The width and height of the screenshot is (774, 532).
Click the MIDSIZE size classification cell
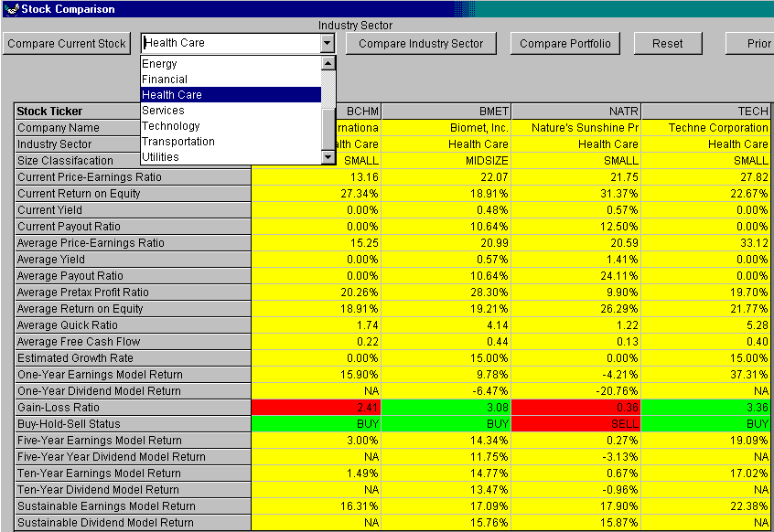[x=446, y=160]
